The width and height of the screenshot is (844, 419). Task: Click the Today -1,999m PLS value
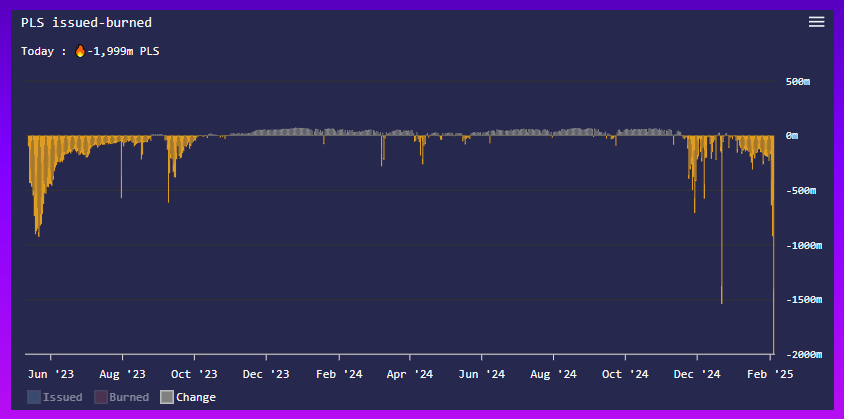[123, 52]
